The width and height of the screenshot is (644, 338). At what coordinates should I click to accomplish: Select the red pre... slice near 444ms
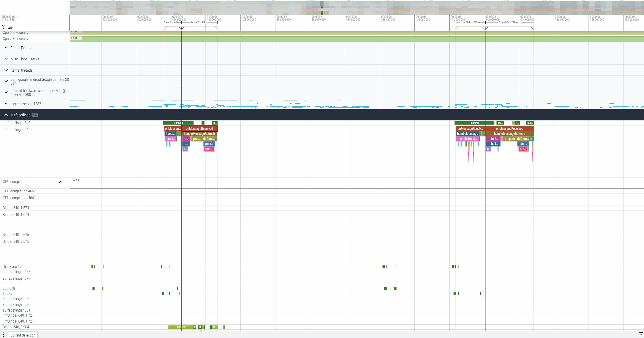[x=523, y=149]
